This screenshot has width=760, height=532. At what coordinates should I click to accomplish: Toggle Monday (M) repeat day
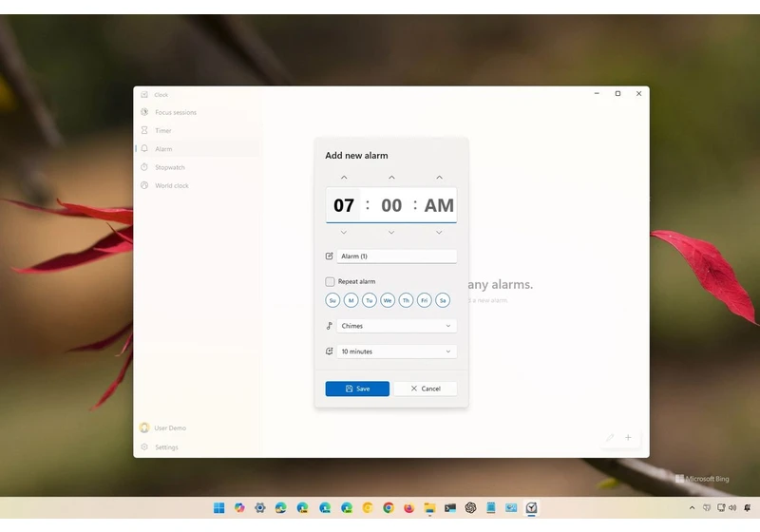pyautogui.click(x=351, y=300)
